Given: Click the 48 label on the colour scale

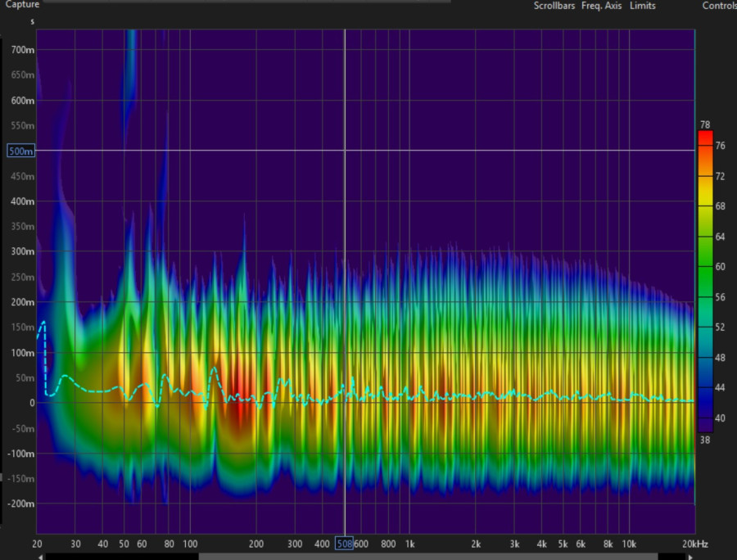Looking at the screenshot, I should tap(720, 358).
